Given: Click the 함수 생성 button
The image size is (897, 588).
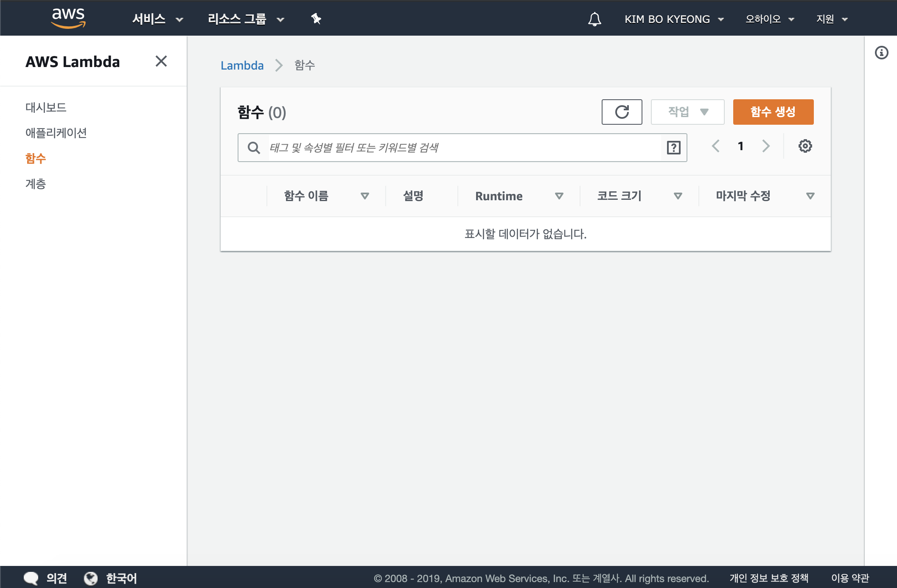Looking at the screenshot, I should [x=773, y=112].
